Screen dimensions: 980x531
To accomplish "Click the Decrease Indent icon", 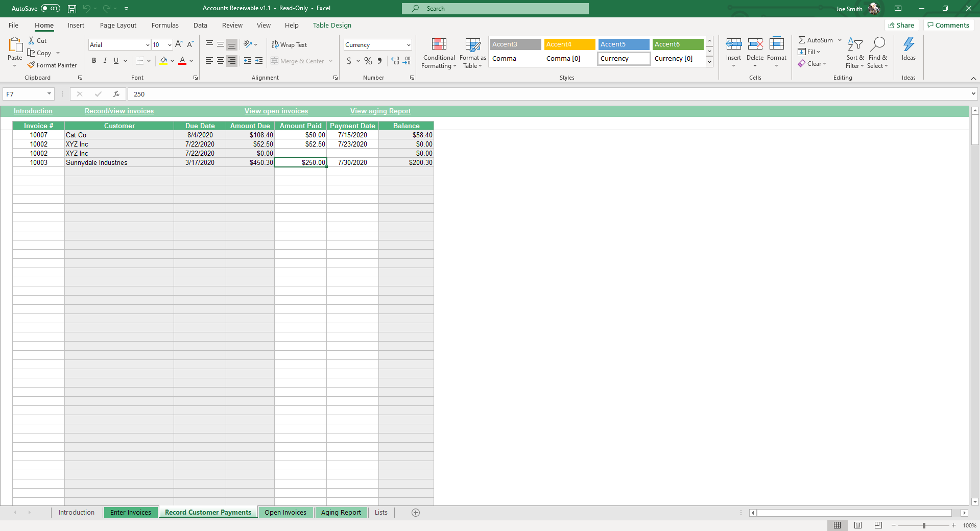I will (248, 61).
